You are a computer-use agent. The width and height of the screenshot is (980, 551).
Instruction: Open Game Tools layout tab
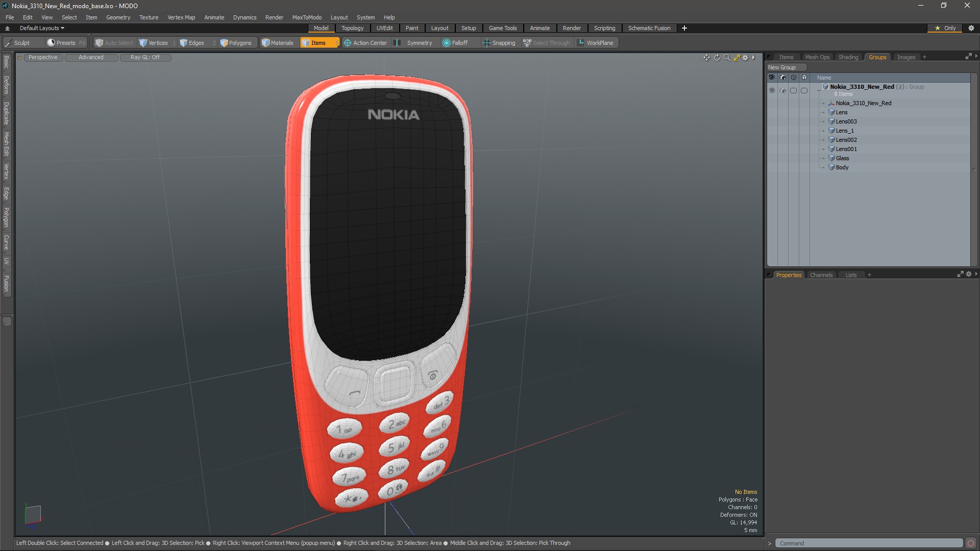pyautogui.click(x=503, y=28)
